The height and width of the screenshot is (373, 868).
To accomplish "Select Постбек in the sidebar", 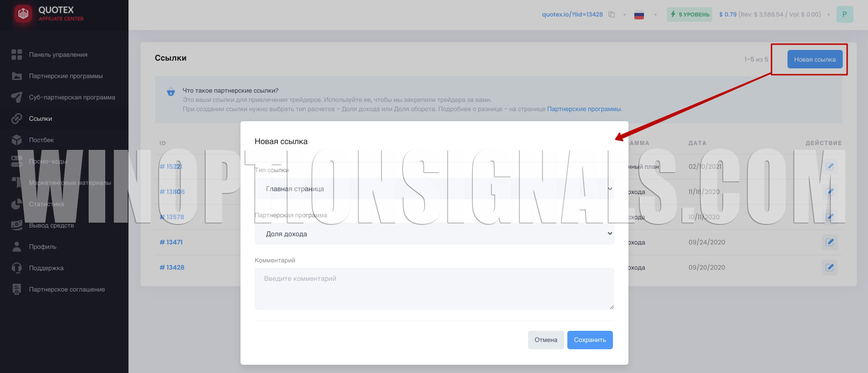I will coord(41,140).
